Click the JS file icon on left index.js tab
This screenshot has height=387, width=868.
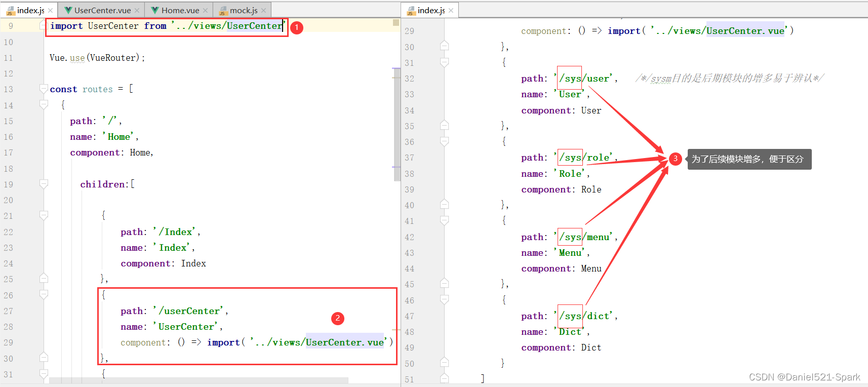tap(10, 11)
